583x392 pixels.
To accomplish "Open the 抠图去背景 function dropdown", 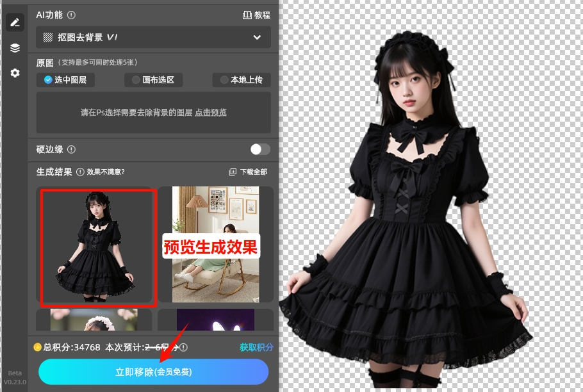I will [152, 37].
